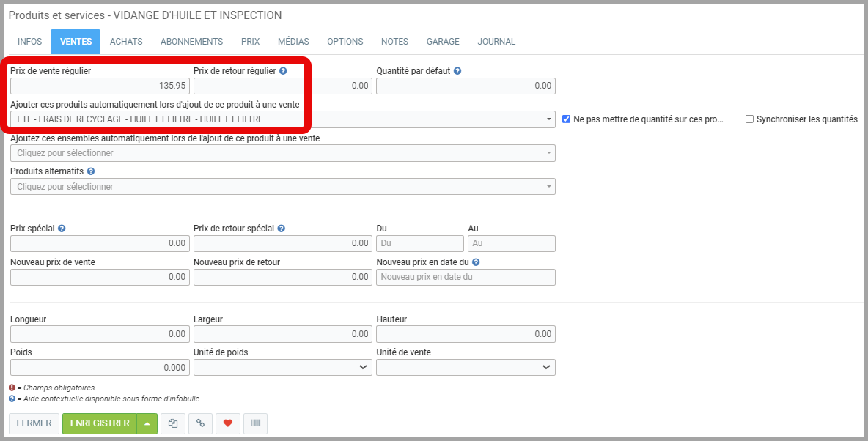The image size is (868, 441).
Task: Click the Prix de vente régulier field
Action: 100,86
